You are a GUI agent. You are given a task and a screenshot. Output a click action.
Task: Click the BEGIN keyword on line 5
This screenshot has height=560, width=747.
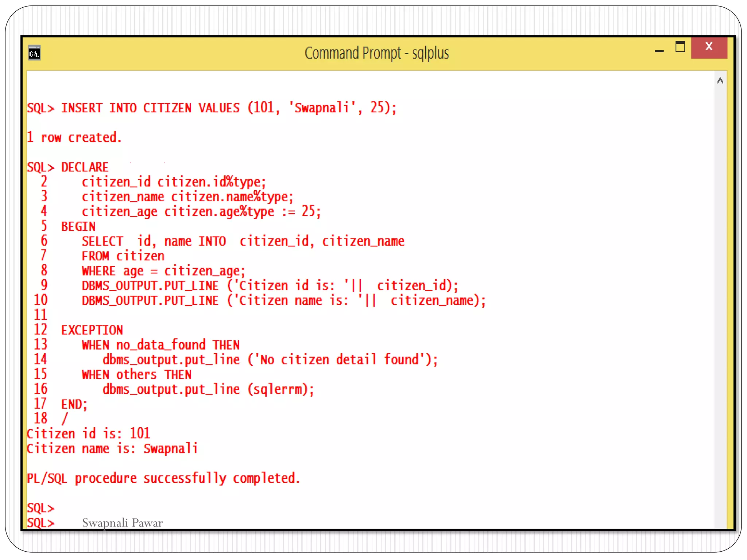click(78, 226)
